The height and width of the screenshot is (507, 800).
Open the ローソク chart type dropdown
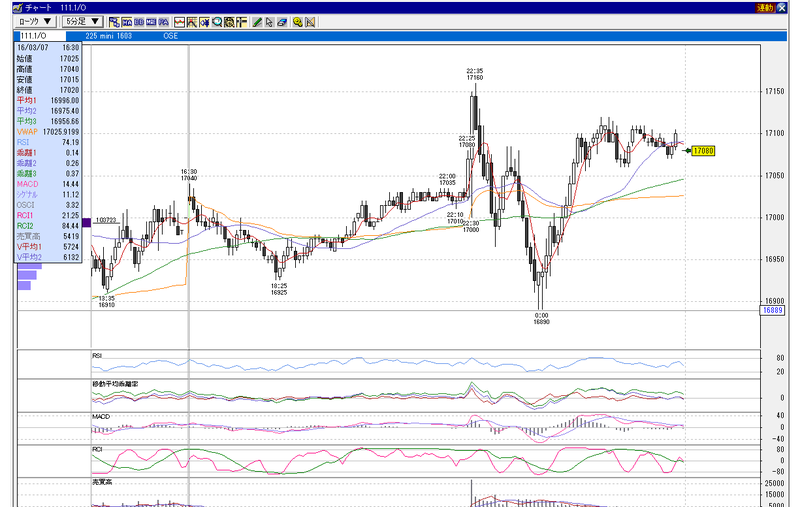pos(35,21)
